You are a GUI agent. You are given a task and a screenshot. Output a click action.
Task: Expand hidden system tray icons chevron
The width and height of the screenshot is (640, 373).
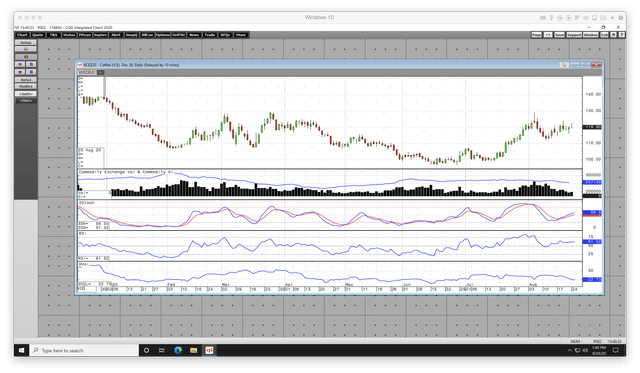tap(569, 350)
